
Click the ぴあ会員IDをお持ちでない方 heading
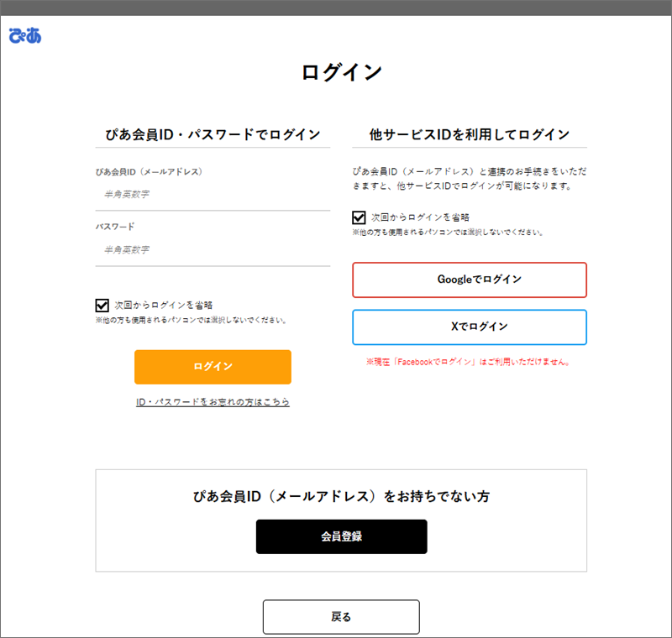[x=341, y=496]
